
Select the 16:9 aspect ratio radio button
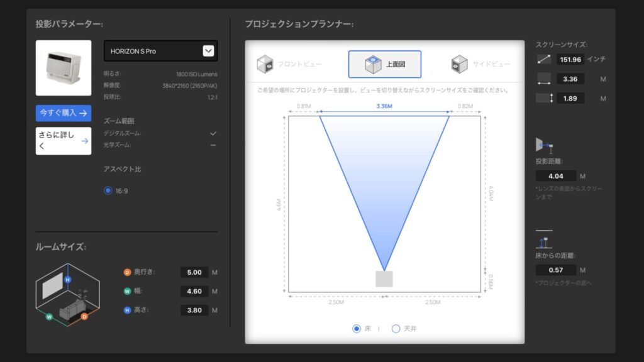[108, 190]
